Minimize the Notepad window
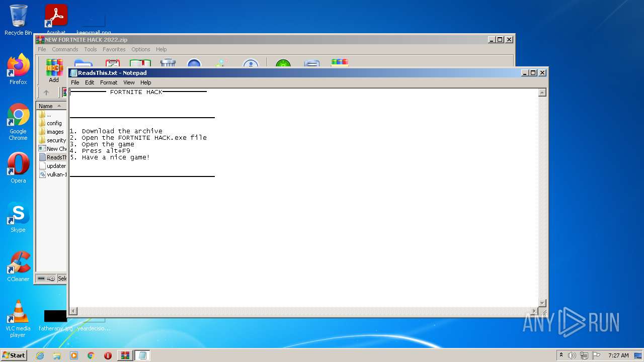This screenshot has height=362, width=644. (525, 73)
